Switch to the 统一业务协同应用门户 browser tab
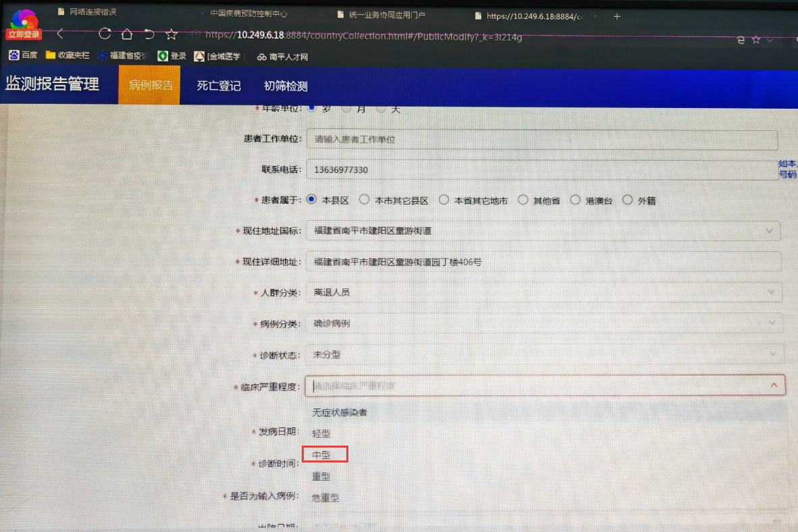 tap(381, 16)
